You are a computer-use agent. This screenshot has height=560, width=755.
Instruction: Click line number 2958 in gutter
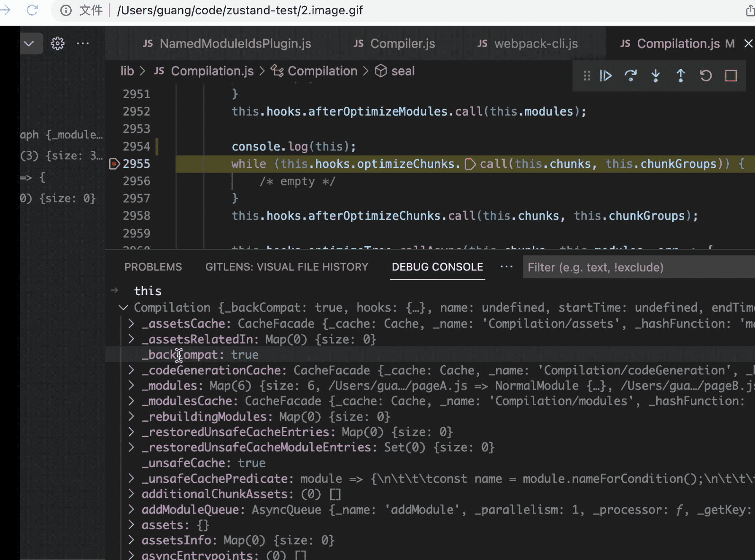tap(136, 216)
